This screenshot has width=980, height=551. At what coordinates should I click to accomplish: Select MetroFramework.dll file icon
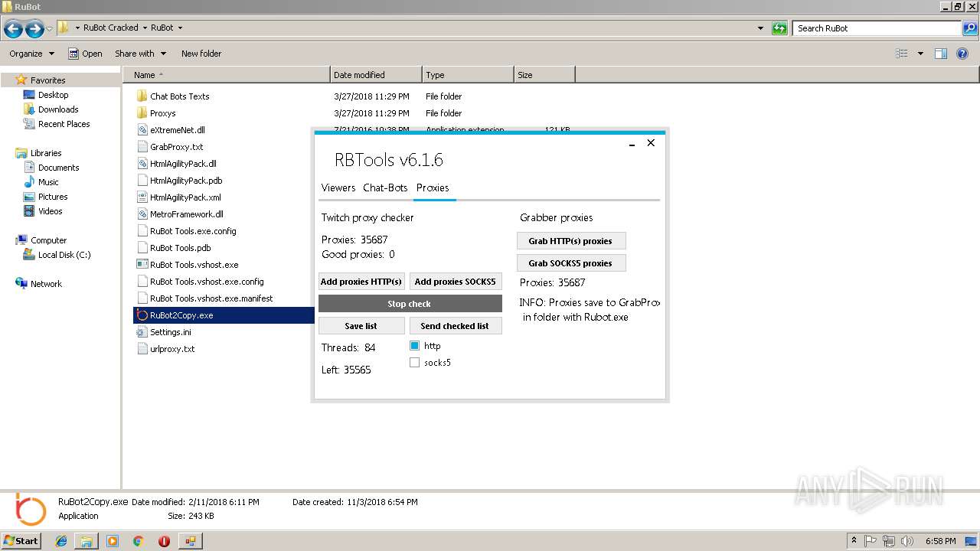coord(142,214)
